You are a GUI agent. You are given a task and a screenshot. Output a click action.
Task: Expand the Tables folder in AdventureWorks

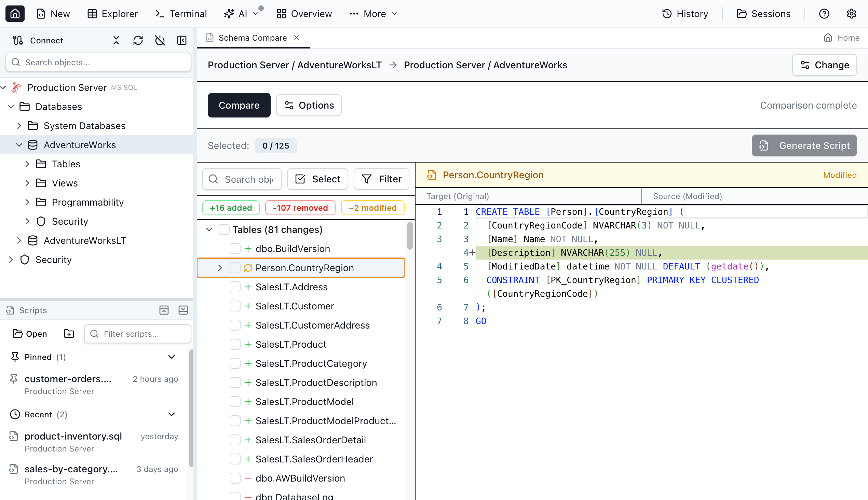coord(27,164)
